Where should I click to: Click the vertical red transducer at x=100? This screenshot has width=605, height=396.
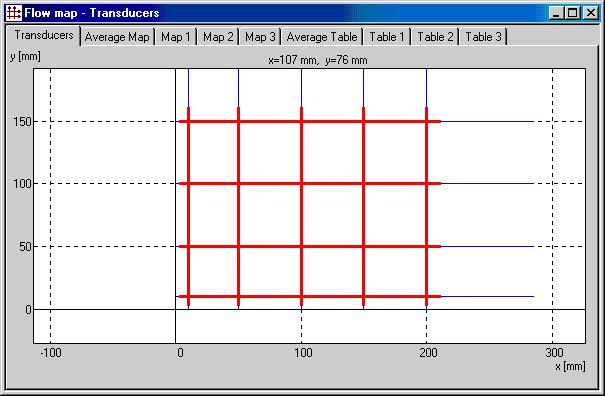point(301,206)
